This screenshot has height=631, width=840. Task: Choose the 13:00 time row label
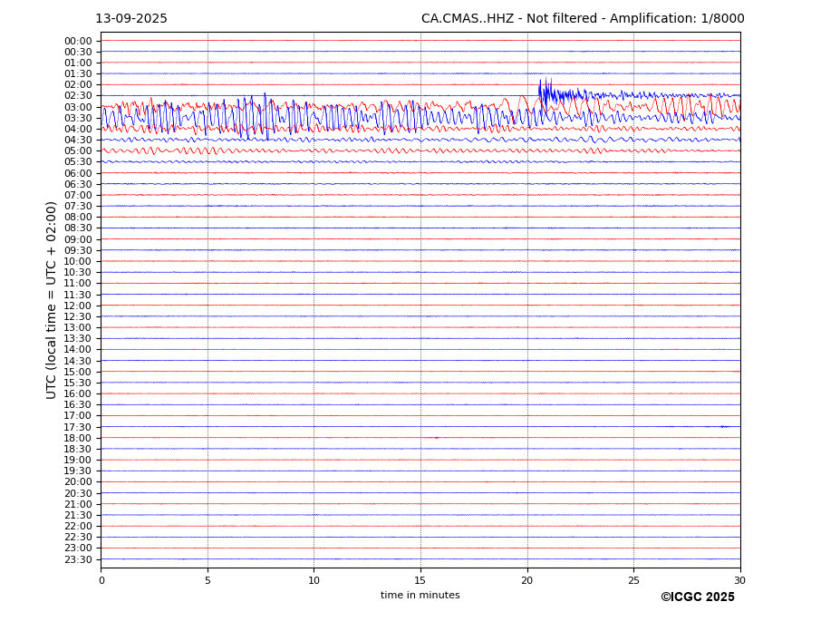pyautogui.click(x=78, y=327)
